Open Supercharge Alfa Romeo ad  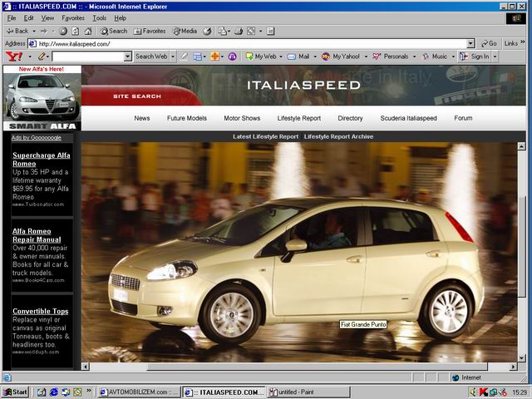[42, 160]
